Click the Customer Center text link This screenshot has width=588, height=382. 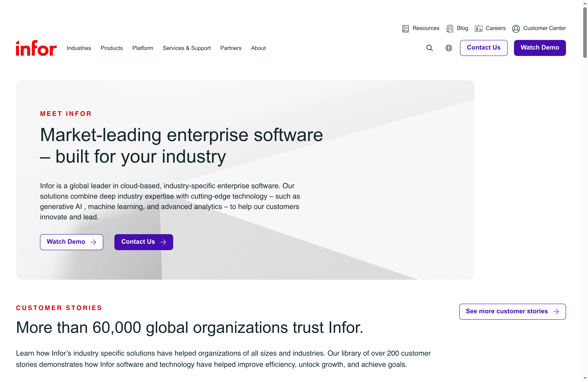[x=545, y=28]
